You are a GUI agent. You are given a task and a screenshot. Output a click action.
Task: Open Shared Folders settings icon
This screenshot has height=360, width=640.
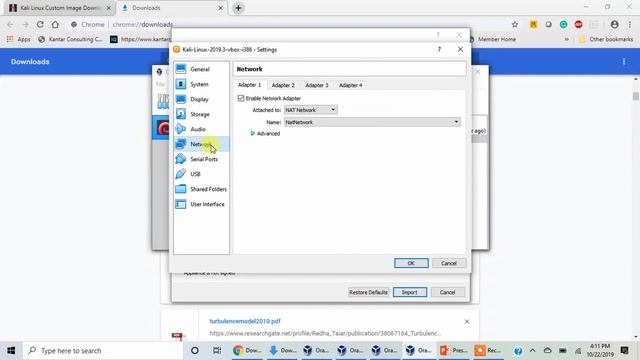click(x=181, y=189)
